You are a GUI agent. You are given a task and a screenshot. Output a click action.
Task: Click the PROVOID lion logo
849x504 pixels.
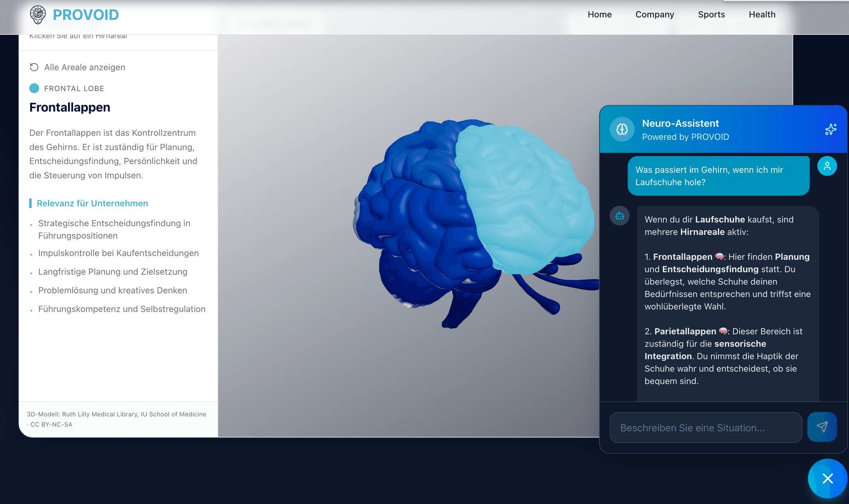(x=38, y=15)
